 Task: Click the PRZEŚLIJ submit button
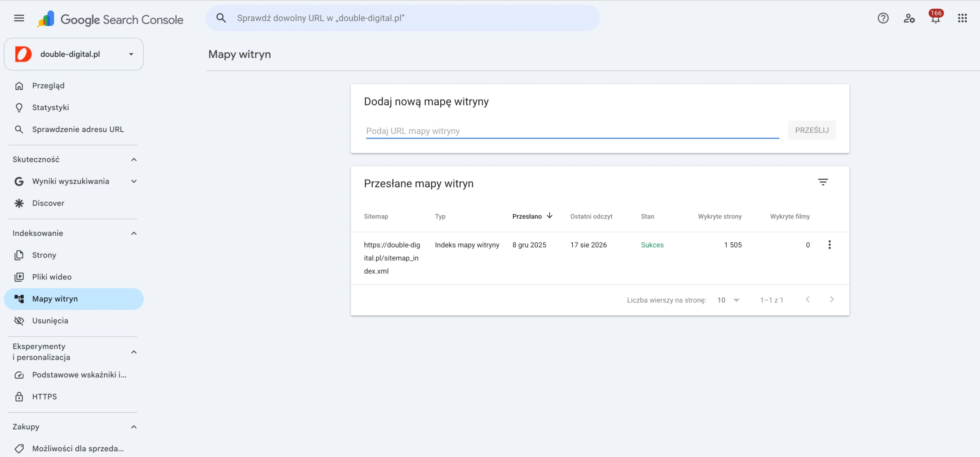click(x=812, y=130)
